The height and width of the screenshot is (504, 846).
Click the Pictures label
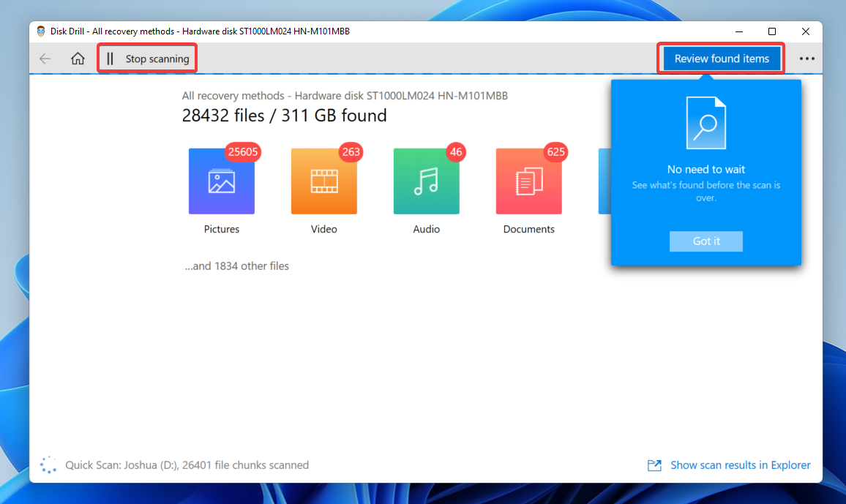222,229
